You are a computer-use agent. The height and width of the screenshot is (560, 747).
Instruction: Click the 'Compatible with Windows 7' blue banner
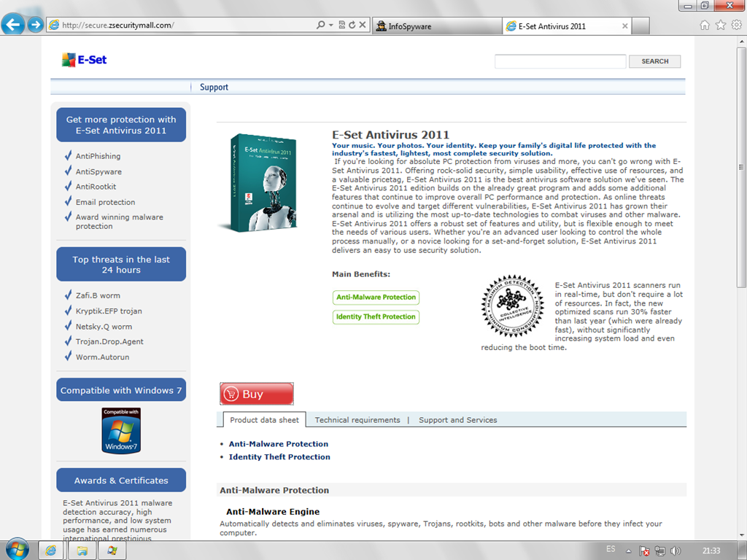121,390
